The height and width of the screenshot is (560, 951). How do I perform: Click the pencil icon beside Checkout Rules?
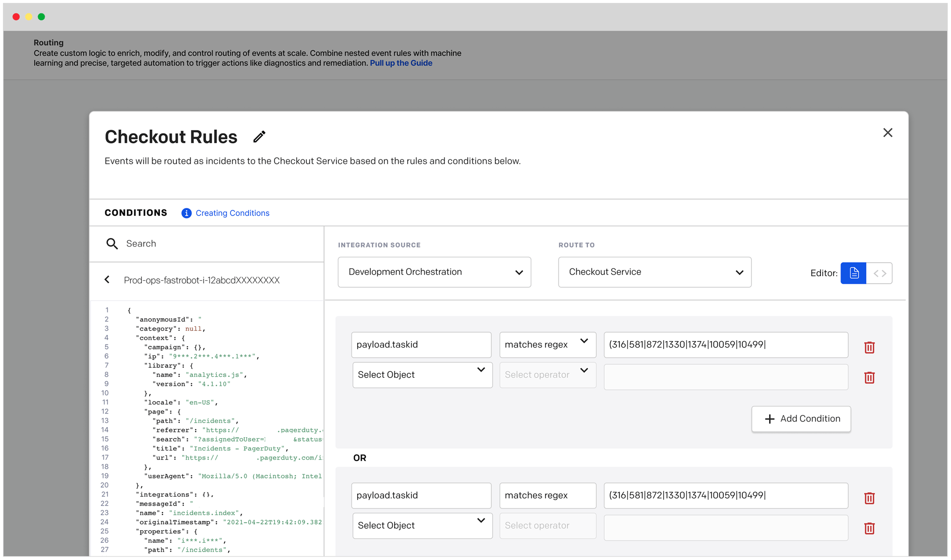click(x=259, y=137)
